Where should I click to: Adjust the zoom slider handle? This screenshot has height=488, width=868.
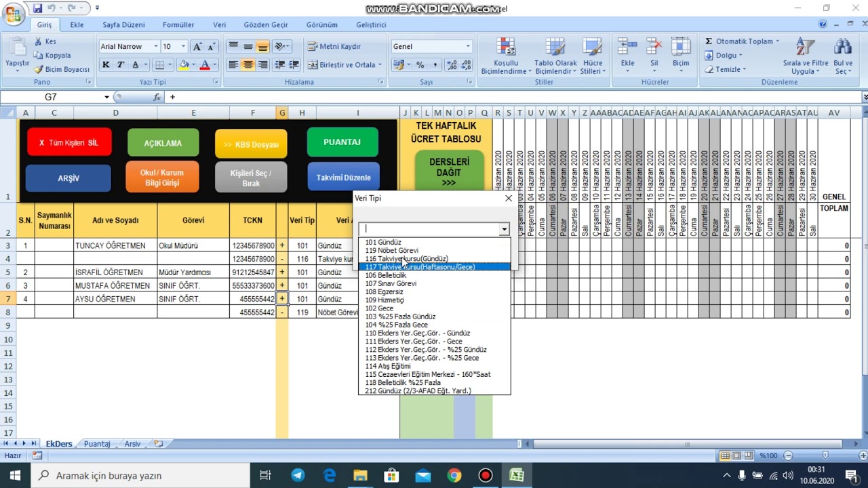(x=825, y=455)
